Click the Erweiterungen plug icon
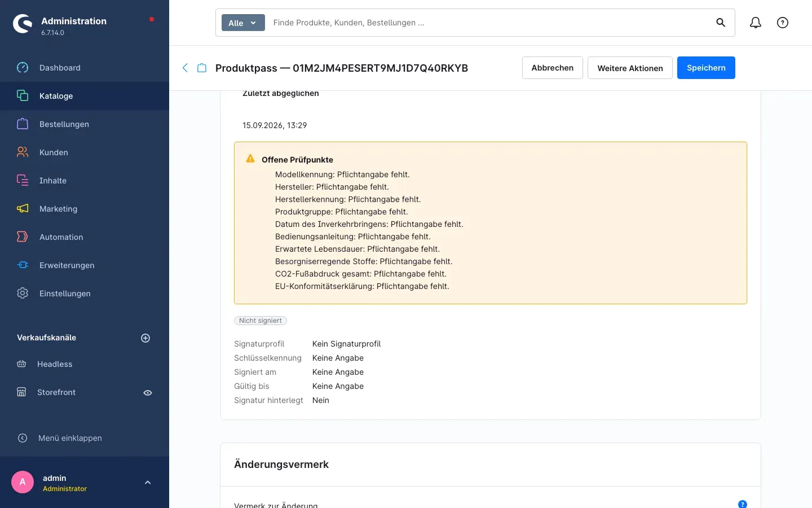Image resolution: width=812 pixels, height=508 pixels. [23, 265]
